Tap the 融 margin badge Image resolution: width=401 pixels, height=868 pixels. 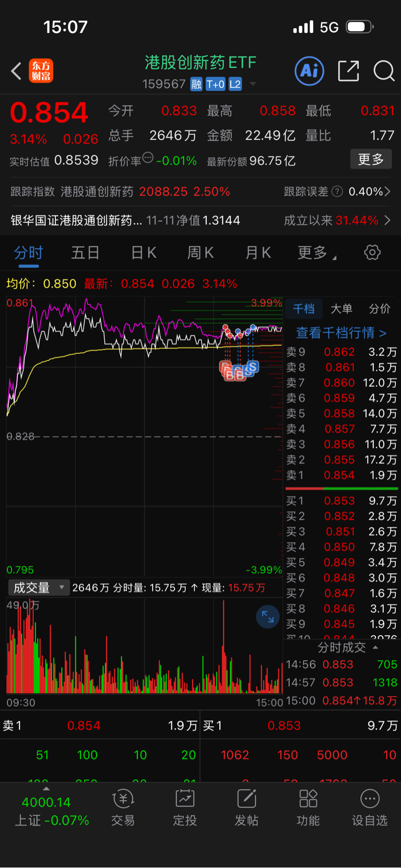tap(196, 84)
